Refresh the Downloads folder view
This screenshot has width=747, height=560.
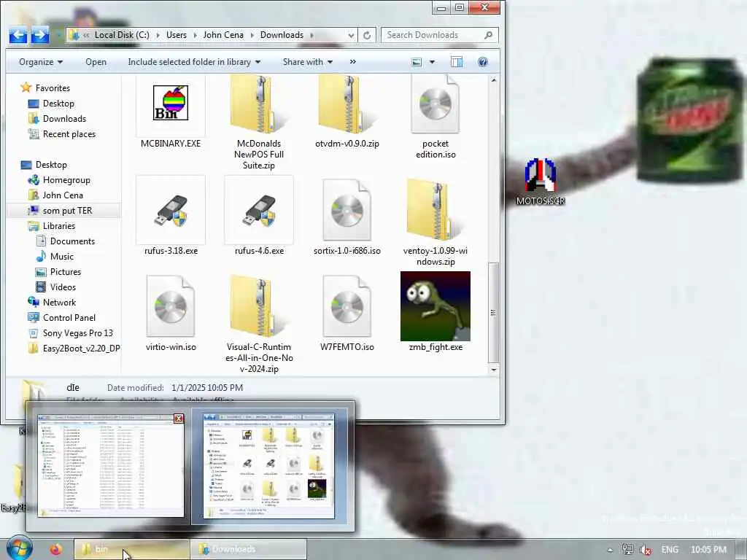[367, 35]
